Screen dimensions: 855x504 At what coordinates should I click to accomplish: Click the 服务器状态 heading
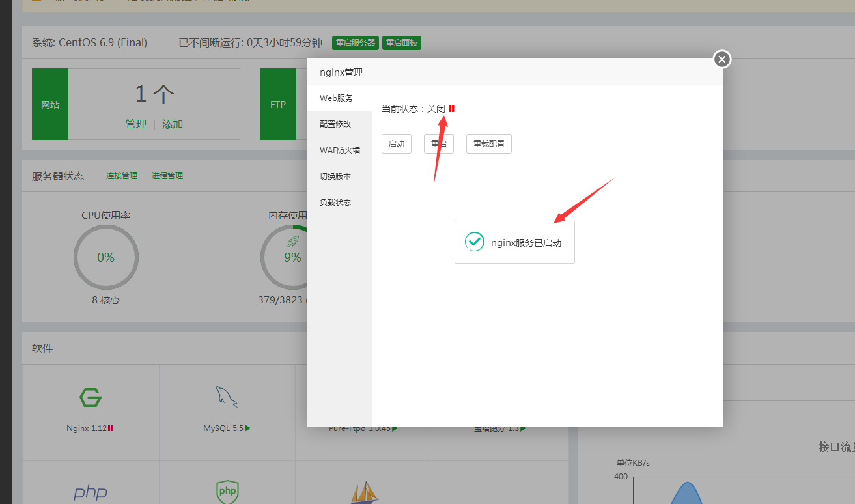click(58, 176)
